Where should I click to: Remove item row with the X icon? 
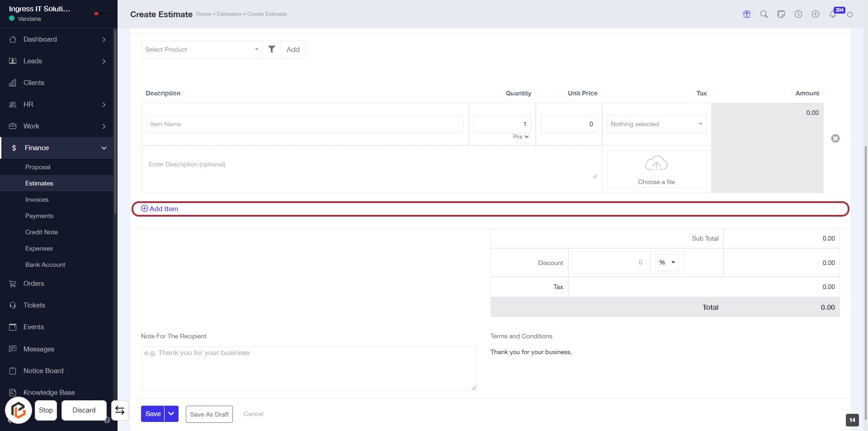tap(835, 138)
